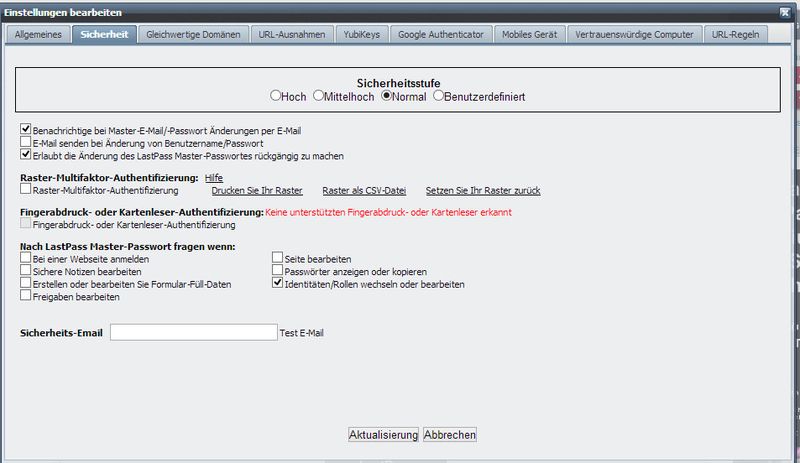Viewport: 800px width, 463px height.
Task: Show the URL-Regeln tab
Action: tap(736, 35)
